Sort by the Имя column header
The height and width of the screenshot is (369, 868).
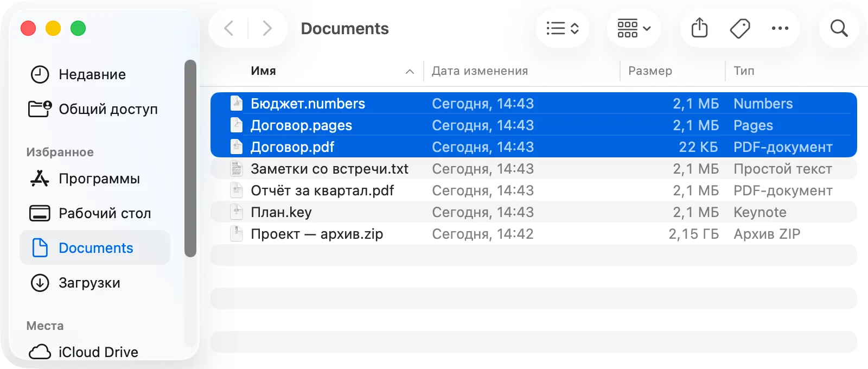click(x=263, y=71)
